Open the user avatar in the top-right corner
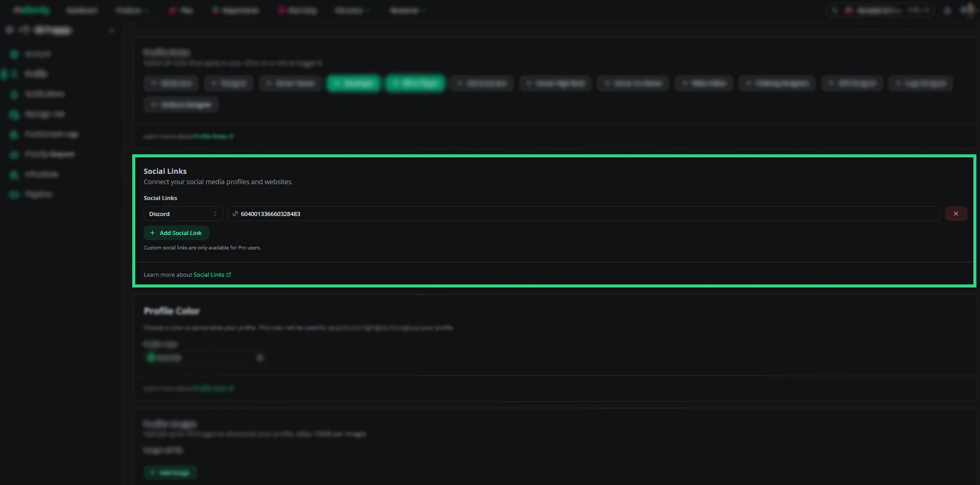 tap(969, 10)
